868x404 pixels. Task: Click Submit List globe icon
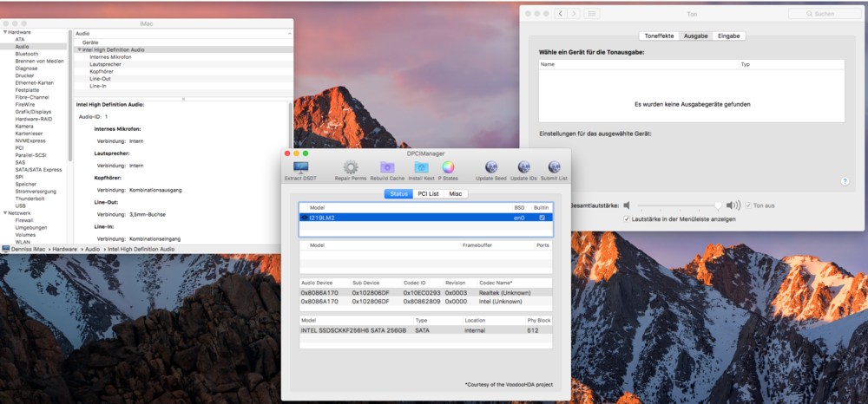pos(554,167)
